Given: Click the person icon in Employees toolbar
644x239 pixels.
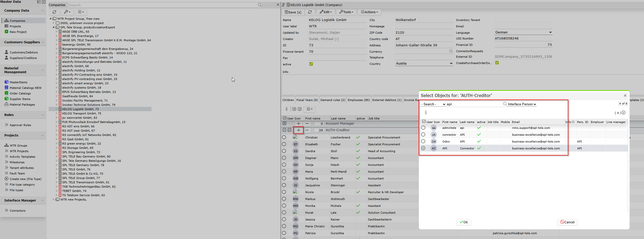Looking at the screenshot, I should tap(286, 109).
